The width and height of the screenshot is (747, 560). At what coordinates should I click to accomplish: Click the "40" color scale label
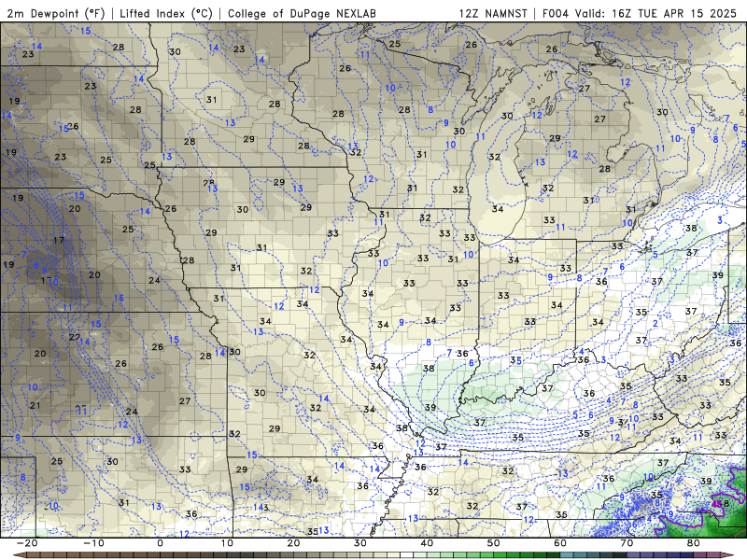(427, 543)
